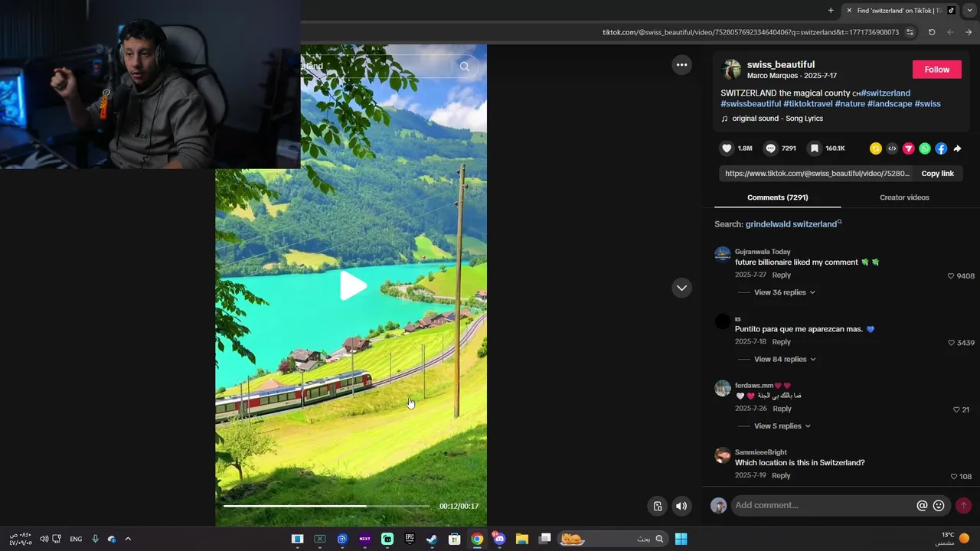Repost using the yellow repost icon
This screenshot has height=551, width=980.
click(x=876, y=148)
